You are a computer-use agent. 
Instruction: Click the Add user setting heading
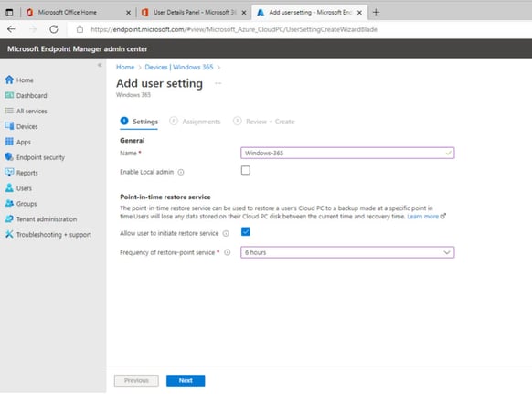[159, 83]
